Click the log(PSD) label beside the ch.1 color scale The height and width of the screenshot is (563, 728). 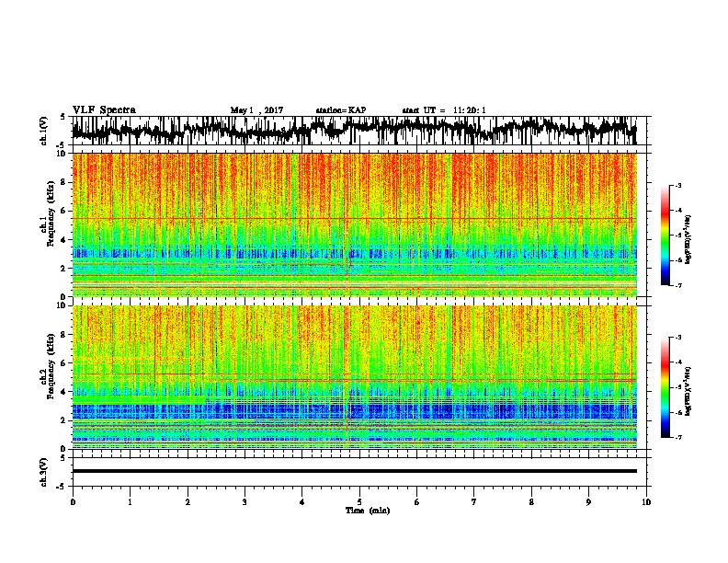(688, 239)
